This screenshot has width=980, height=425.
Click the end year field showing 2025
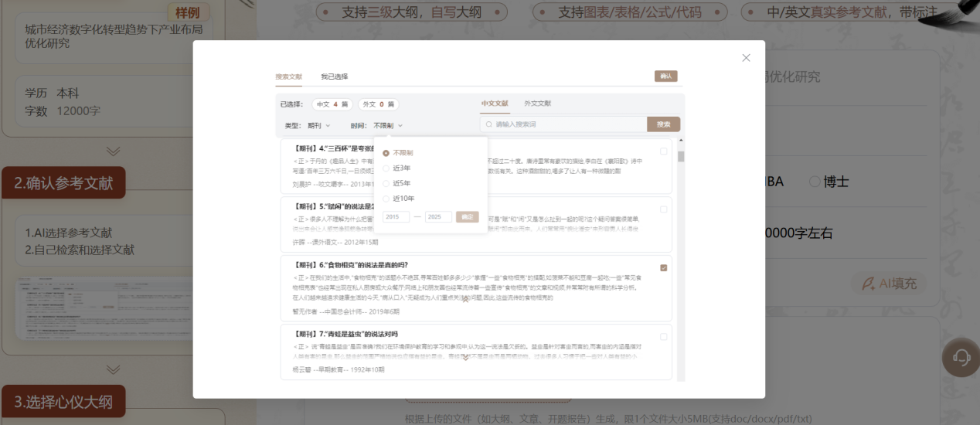coord(438,217)
